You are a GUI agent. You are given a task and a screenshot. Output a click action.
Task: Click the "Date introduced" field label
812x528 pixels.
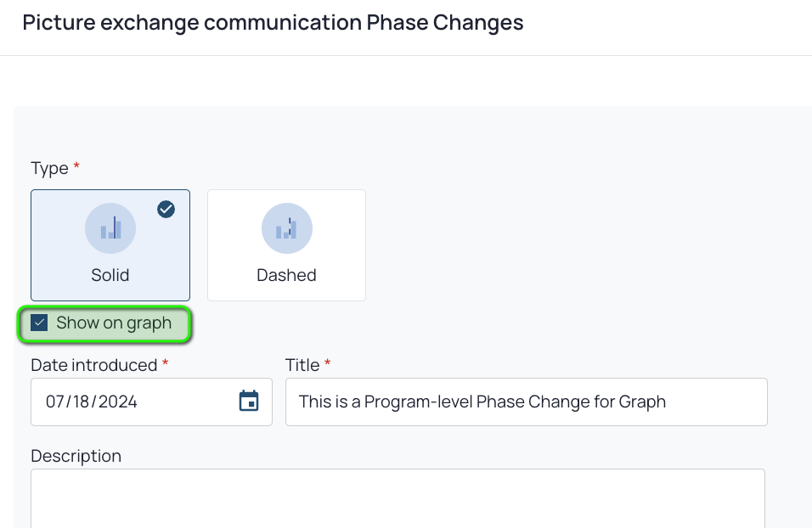93,365
